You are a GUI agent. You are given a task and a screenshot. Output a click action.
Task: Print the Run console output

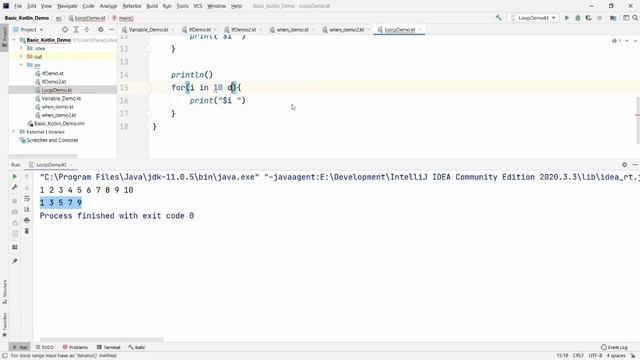[27, 220]
